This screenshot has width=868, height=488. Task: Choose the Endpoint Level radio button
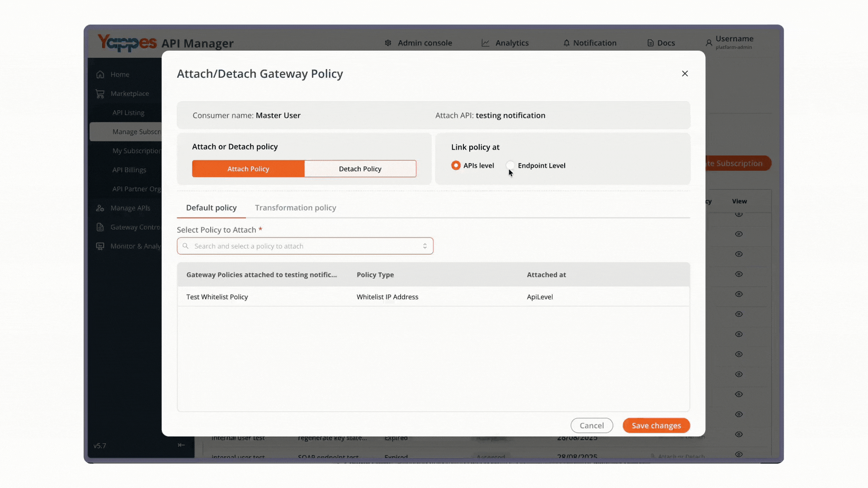coord(510,165)
